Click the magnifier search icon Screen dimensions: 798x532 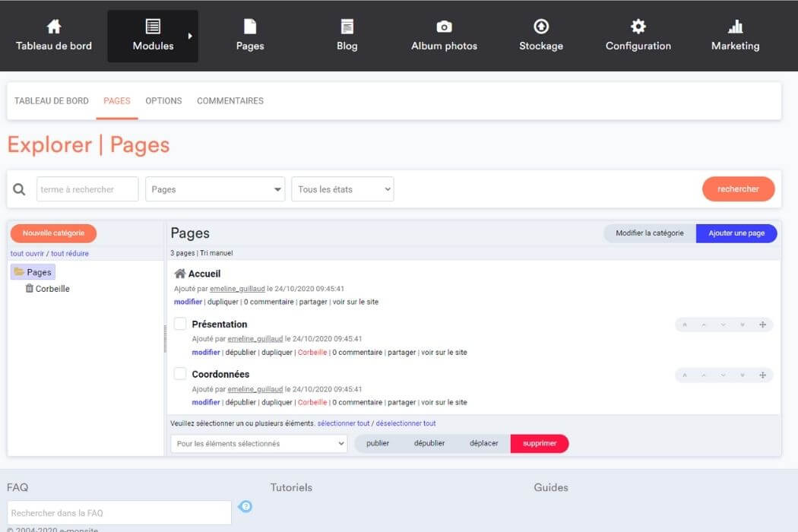click(19, 188)
